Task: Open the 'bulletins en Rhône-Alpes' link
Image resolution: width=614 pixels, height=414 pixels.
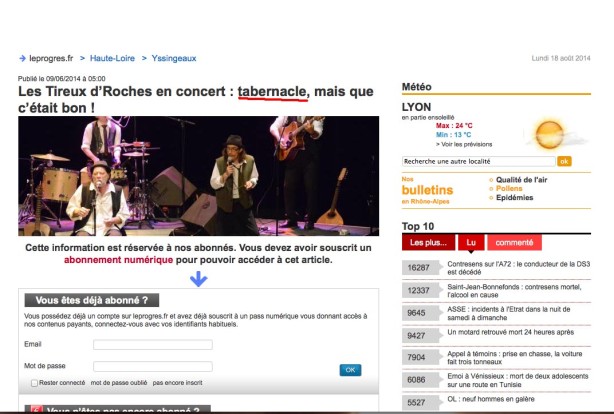Action: click(427, 190)
